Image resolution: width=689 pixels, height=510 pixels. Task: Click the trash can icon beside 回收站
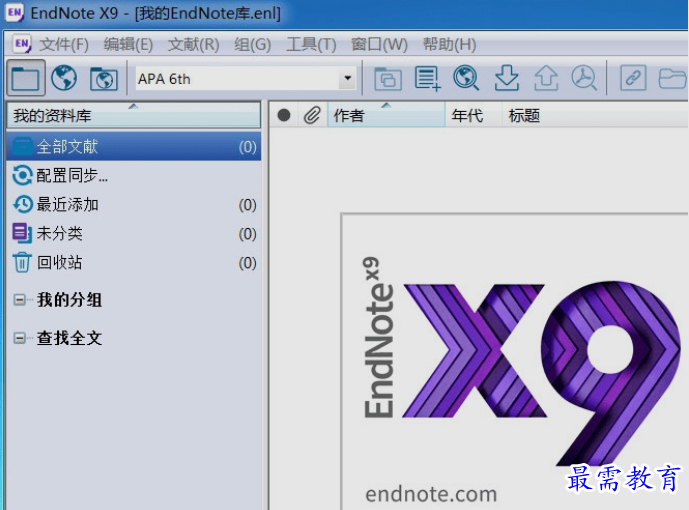(x=22, y=263)
